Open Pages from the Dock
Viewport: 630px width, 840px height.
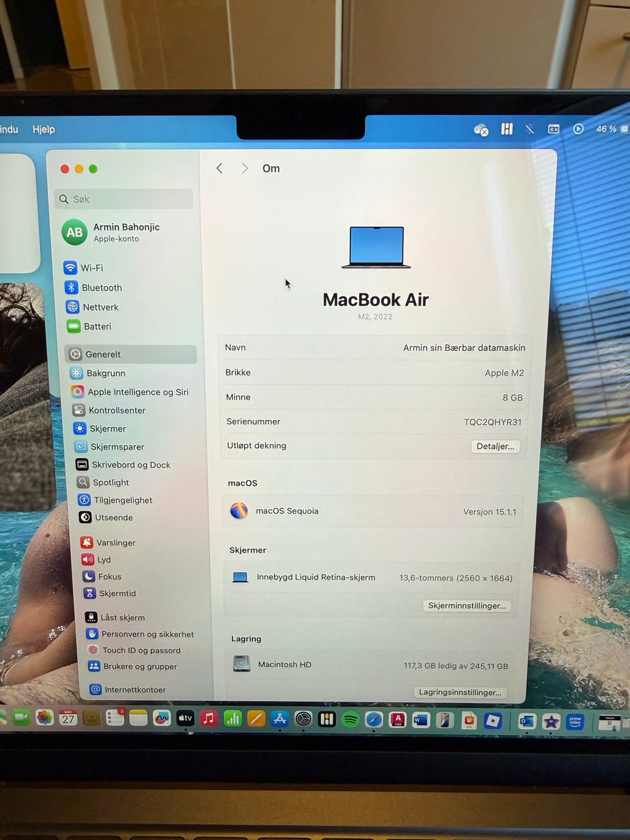pos(256,719)
